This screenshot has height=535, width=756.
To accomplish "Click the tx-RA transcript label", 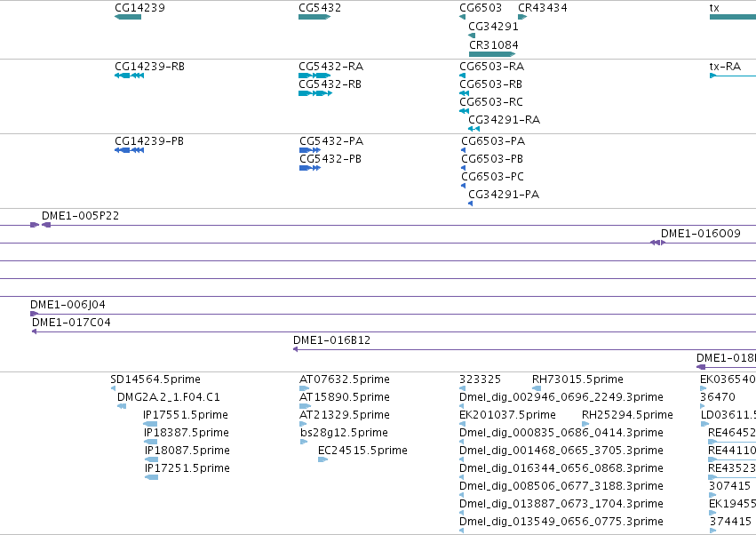I will click(725, 66).
